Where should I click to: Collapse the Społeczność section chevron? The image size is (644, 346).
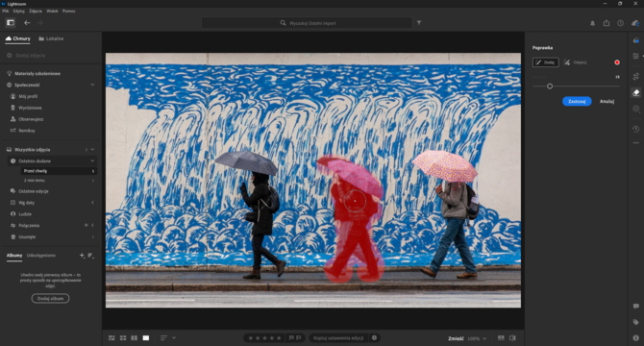92,85
